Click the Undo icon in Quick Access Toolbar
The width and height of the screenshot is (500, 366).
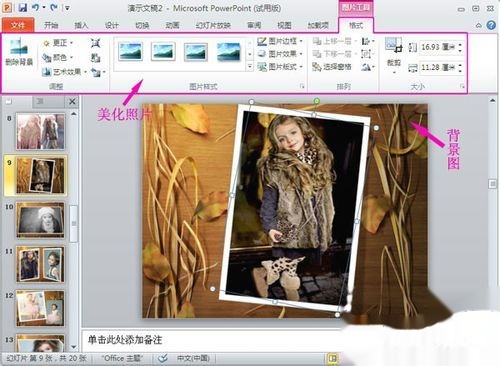(x=35, y=8)
